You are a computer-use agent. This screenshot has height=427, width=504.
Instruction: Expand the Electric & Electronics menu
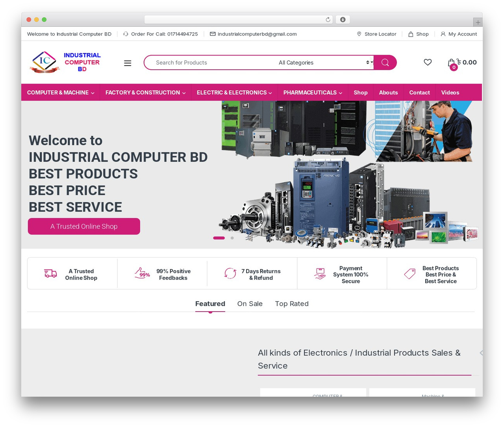pos(234,93)
